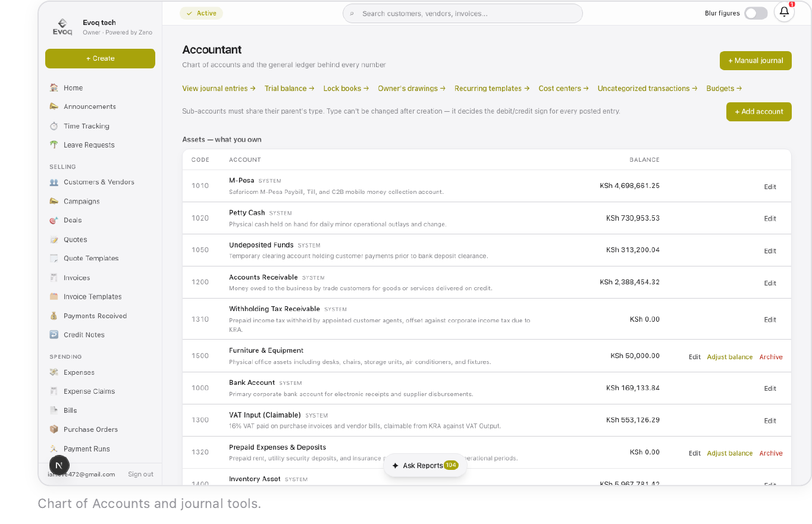The image size is (812, 524).
Task: Open the notifications bell icon
Action: [x=784, y=12]
